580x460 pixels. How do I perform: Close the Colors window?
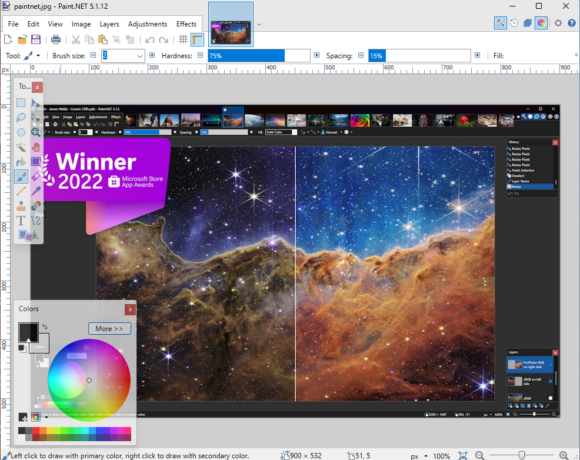[130, 310]
